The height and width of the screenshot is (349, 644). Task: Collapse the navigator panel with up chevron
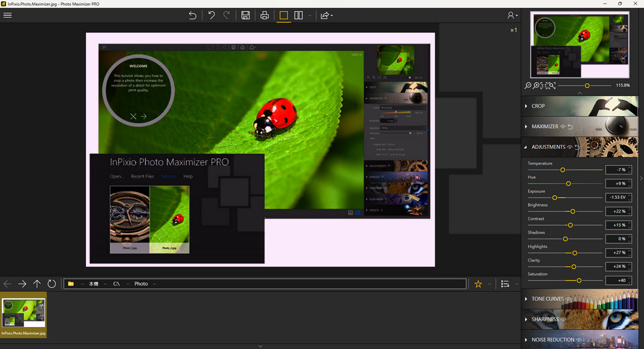coord(579,93)
